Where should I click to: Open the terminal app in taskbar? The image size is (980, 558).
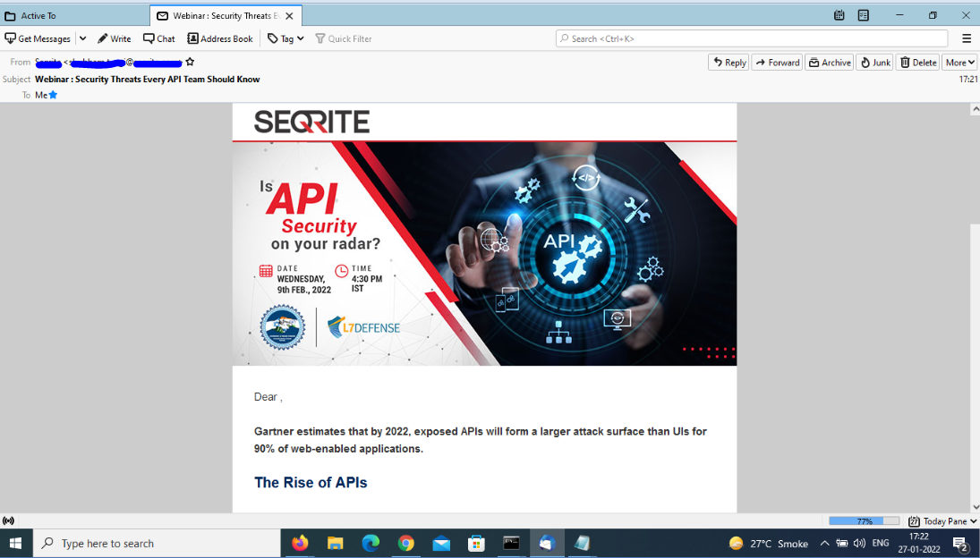coord(511,543)
